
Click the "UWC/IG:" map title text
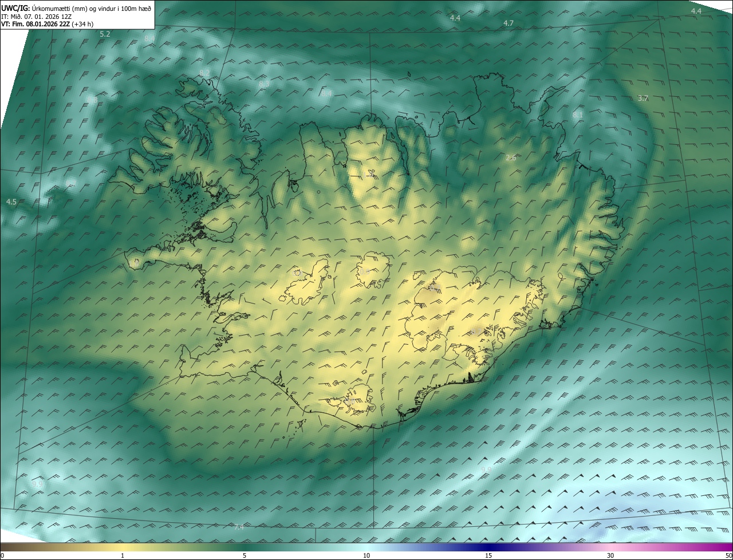15,7
